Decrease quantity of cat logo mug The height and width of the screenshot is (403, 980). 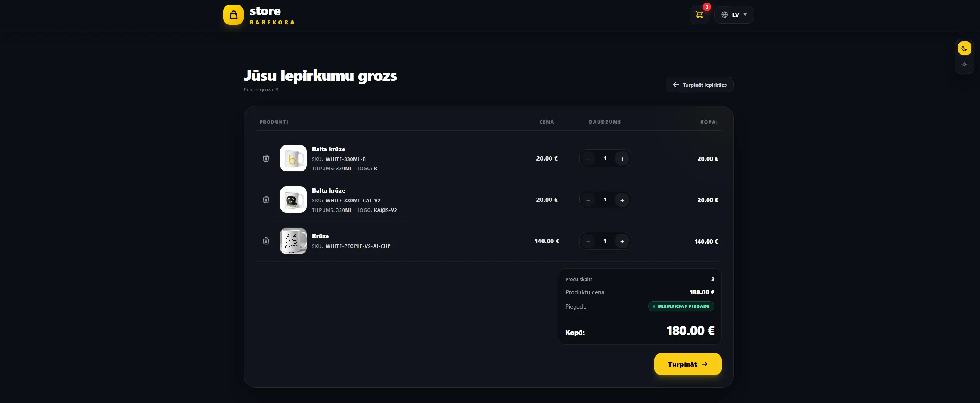[588, 200]
